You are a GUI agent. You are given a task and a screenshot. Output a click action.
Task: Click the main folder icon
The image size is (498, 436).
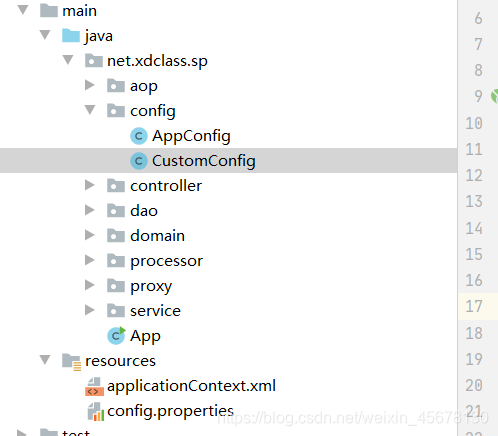click(49, 10)
